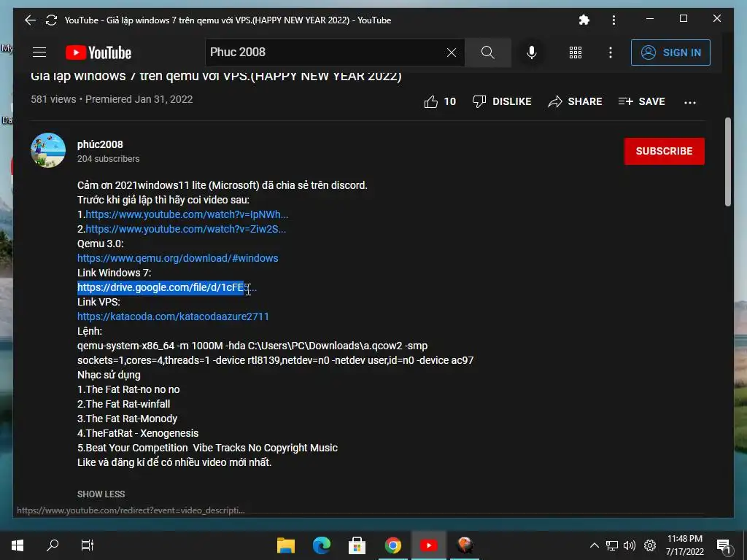Viewport: 747px width, 560px height.
Task: Click the text '1.The Fat Rat-no no no'
Action: pos(128,389)
